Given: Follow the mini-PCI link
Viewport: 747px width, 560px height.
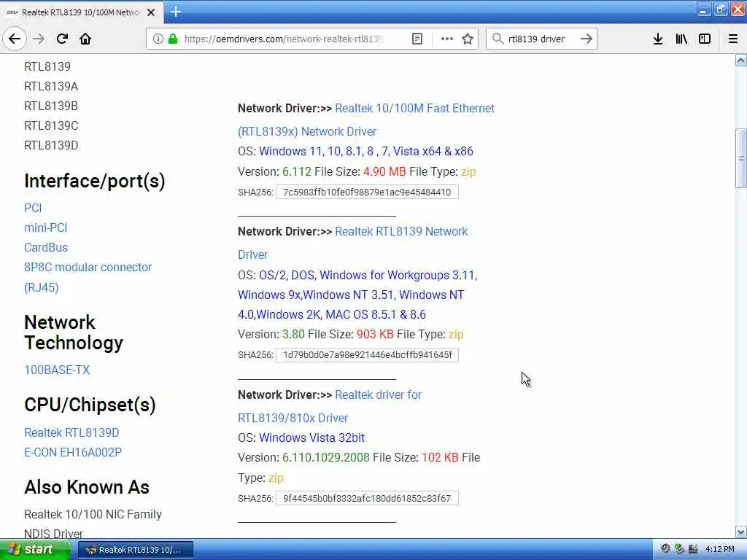Looking at the screenshot, I should pos(46,227).
